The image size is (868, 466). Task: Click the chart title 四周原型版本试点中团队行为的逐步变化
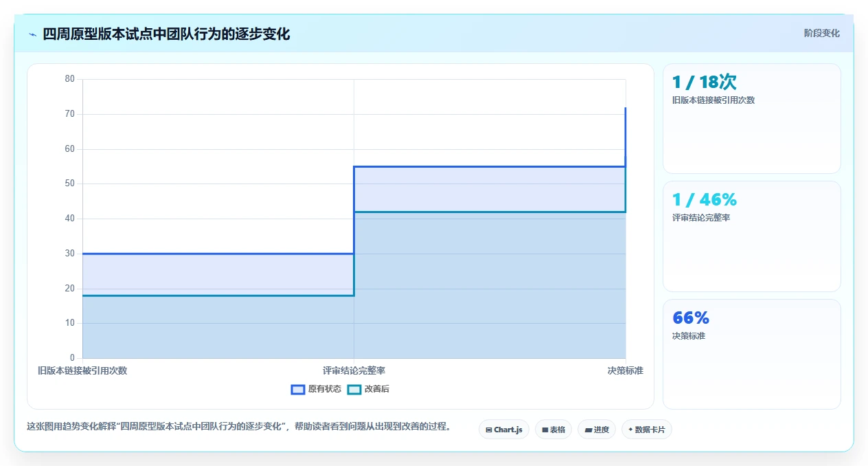pos(166,34)
